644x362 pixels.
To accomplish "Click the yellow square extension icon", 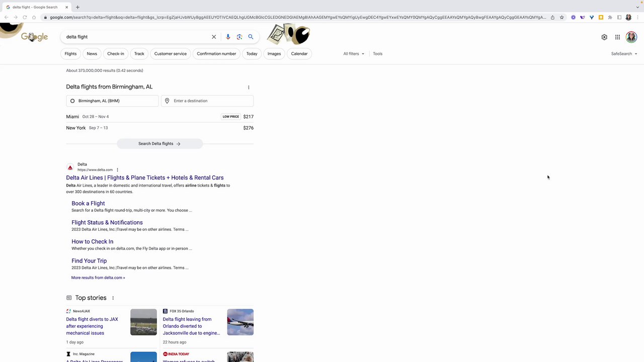I will (x=601, y=17).
